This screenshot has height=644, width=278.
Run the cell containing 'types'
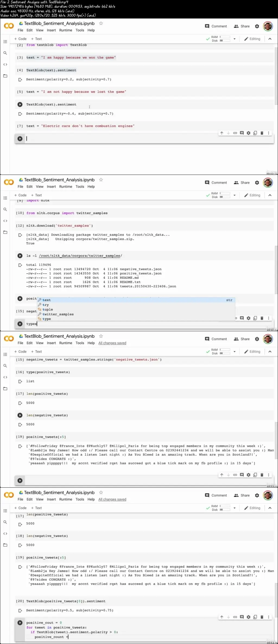[x=20, y=324]
